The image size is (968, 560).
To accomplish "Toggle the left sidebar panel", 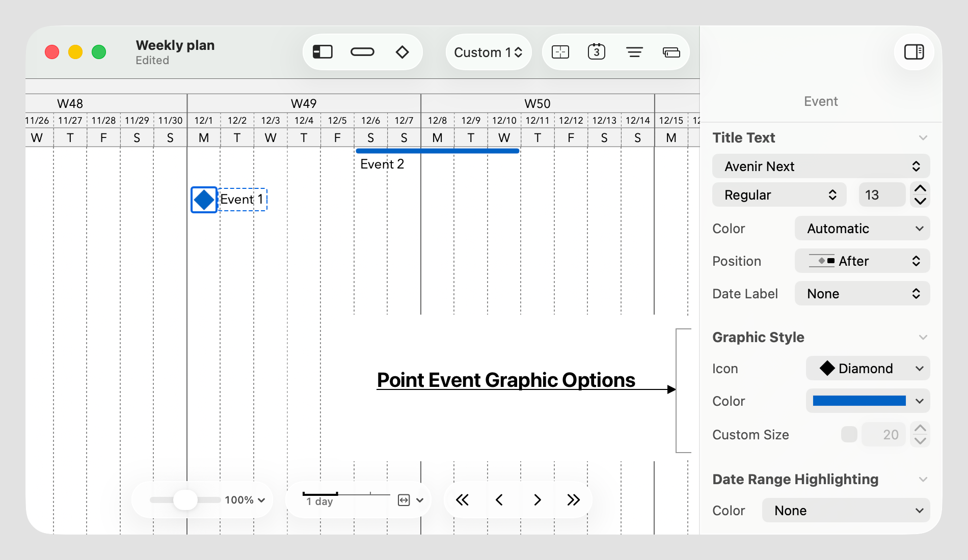I will [322, 51].
